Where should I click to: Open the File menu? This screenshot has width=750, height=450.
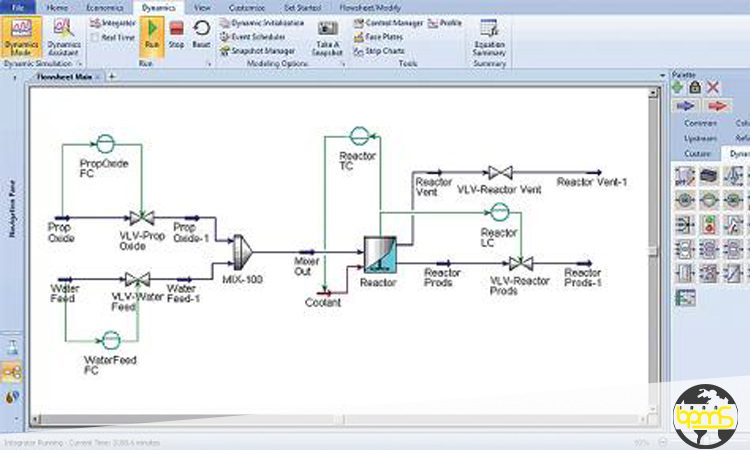click(17, 6)
